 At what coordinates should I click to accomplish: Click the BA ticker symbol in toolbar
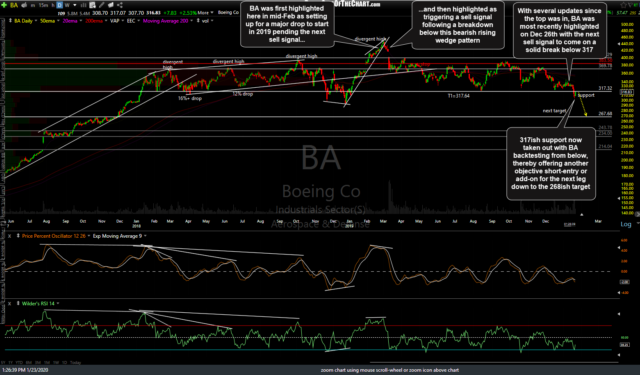click(x=14, y=5)
